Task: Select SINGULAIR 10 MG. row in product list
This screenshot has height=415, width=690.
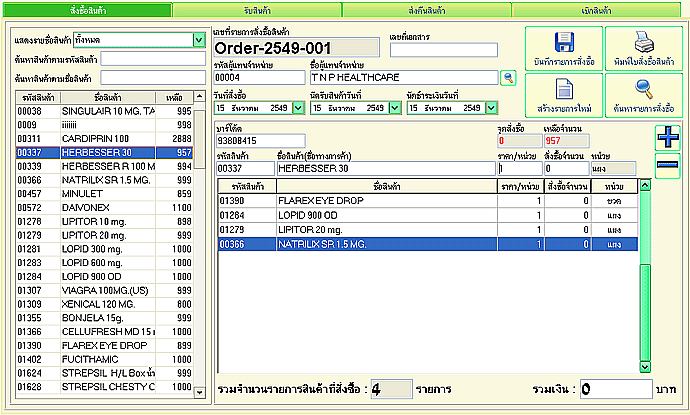Action: click(x=104, y=111)
